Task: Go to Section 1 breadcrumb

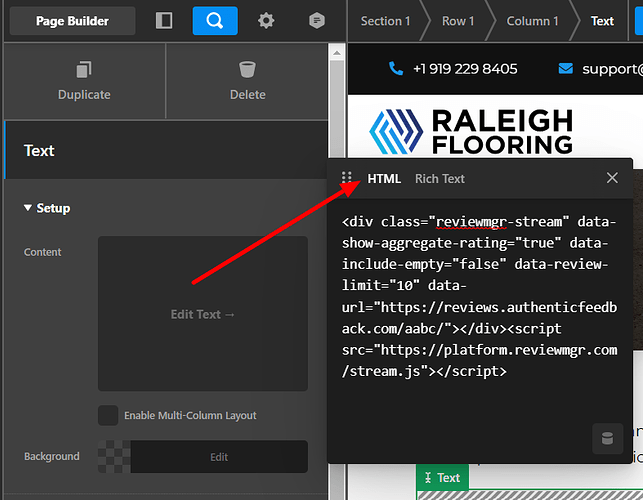Action: (385, 21)
